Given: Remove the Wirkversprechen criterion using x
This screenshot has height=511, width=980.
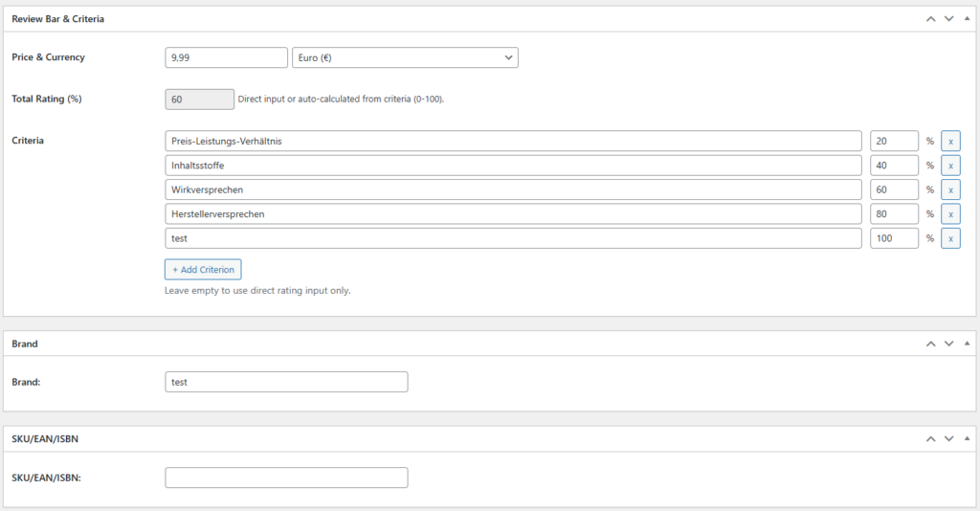Looking at the screenshot, I should [x=950, y=189].
